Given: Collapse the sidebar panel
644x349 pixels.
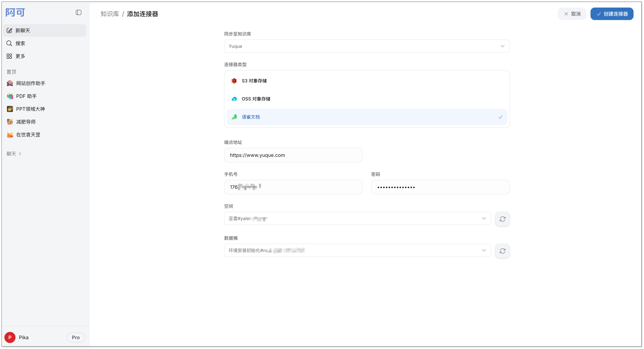Looking at the screenshot, I should pos(78,12).
